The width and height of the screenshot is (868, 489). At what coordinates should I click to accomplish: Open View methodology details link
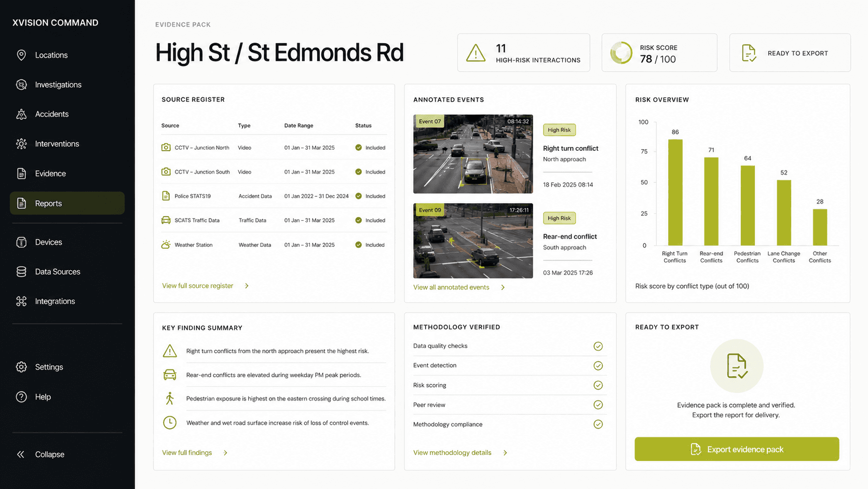(452, 453)
